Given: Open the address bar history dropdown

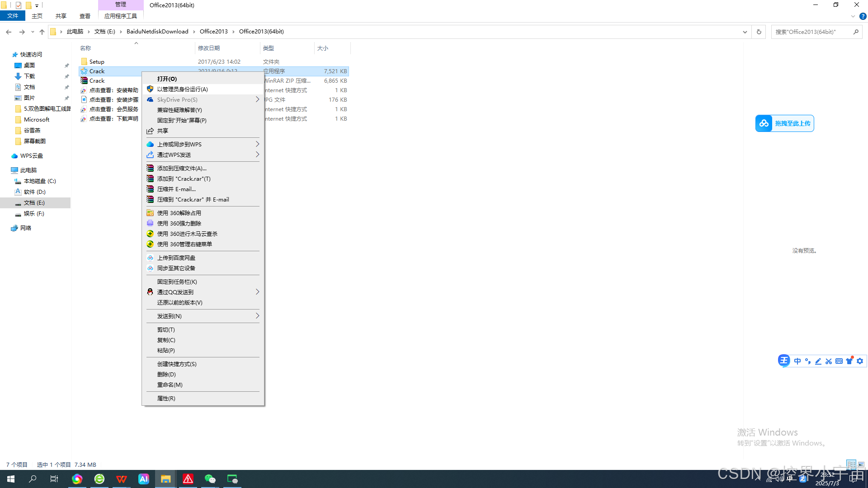Looking at the screenshot, I should tap(745, 32).
